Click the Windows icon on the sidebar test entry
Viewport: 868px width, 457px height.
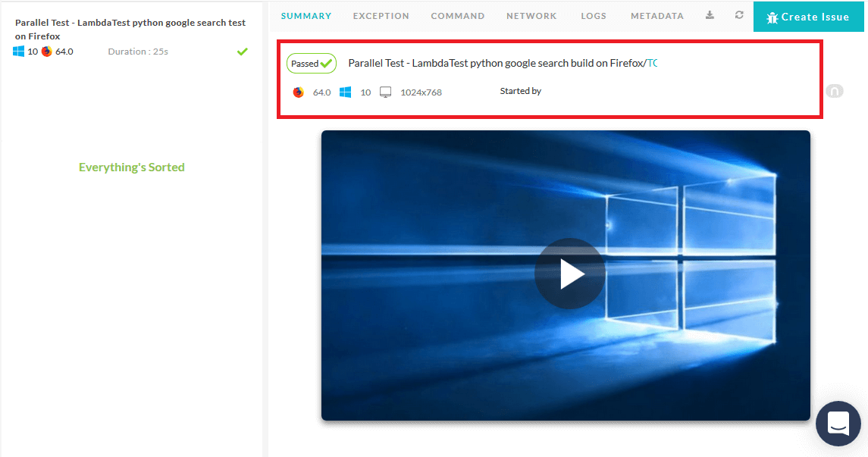(17, 51)
